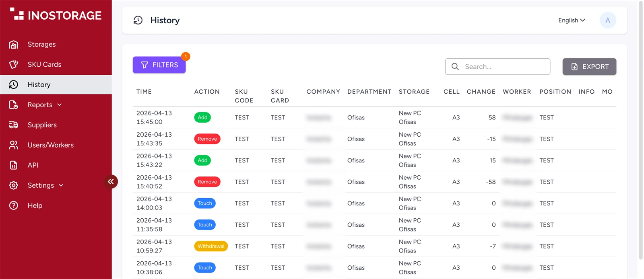Screen dimensions: 644x279
Task: Open the Help page
Action: pos(56,205)
